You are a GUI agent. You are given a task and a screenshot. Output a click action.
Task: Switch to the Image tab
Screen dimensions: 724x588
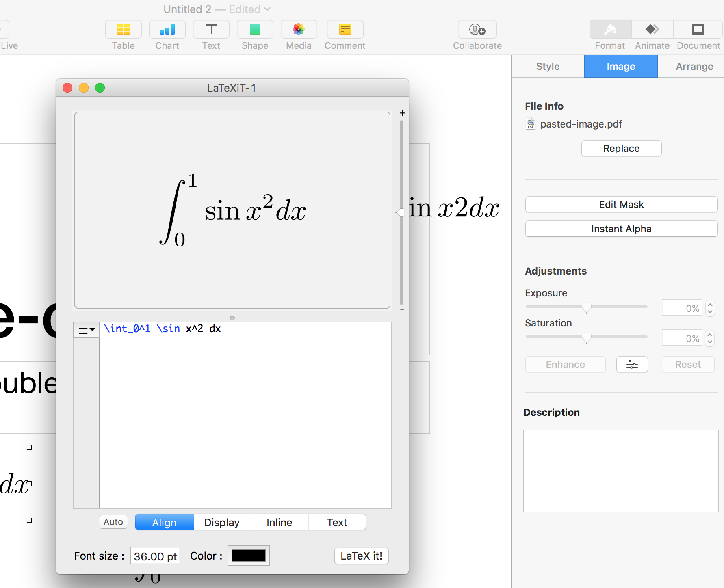tap(621, 67)
